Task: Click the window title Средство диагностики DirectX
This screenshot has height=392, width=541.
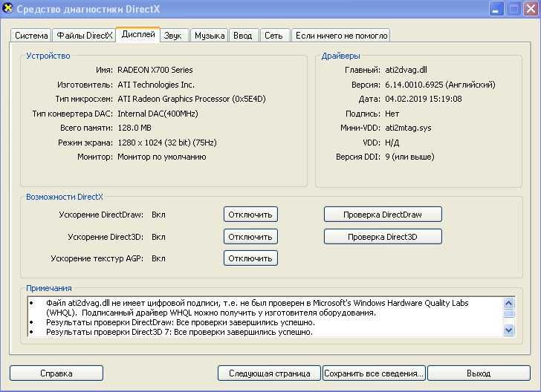Action: [x=88, y=9]
